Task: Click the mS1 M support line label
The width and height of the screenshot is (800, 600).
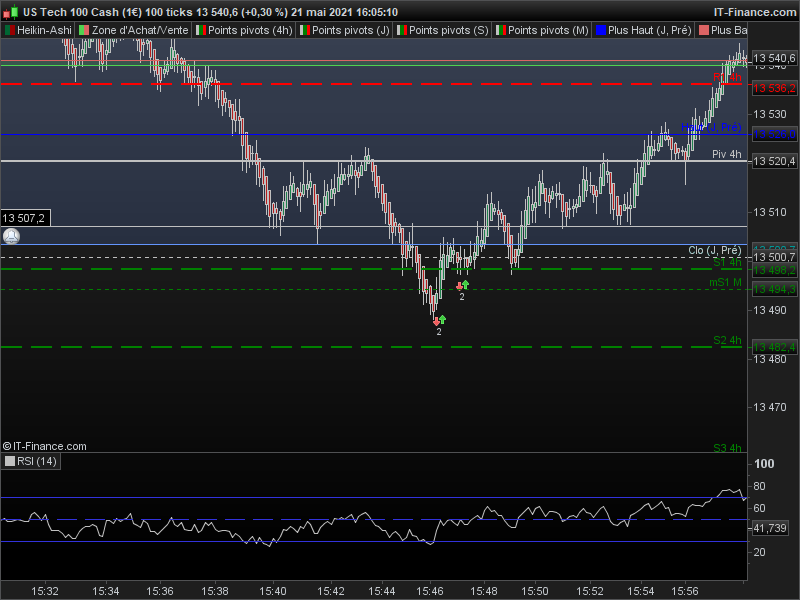Action: pyautogui.click(x=726, y=282)
